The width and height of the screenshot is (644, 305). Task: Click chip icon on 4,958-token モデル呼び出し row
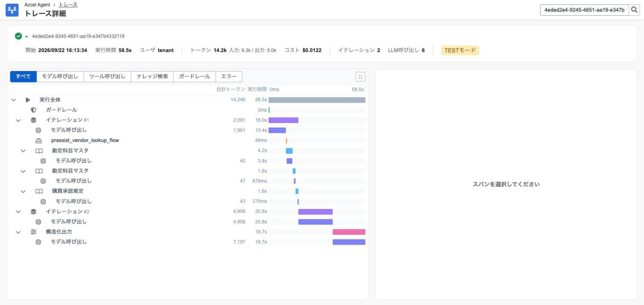coord(38,222)
